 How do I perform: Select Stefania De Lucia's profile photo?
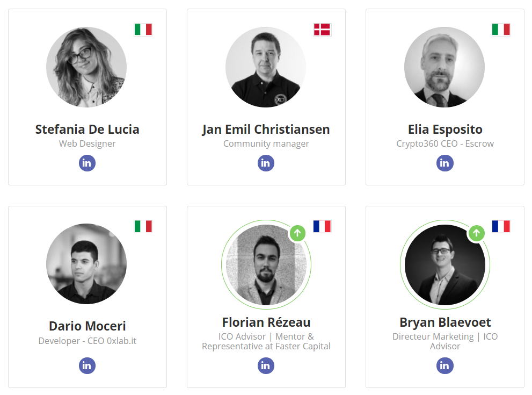86,67
